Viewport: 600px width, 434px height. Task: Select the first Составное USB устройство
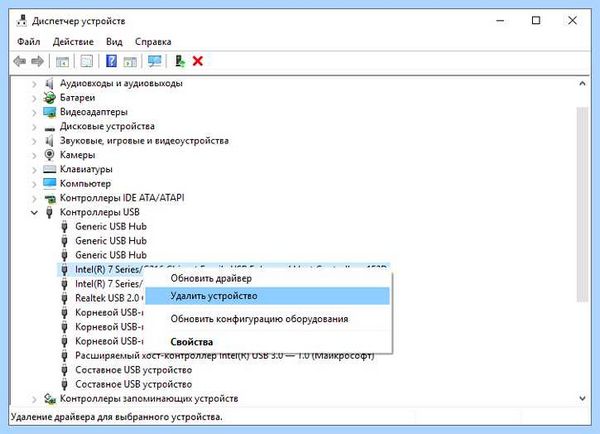coord(134,370)
